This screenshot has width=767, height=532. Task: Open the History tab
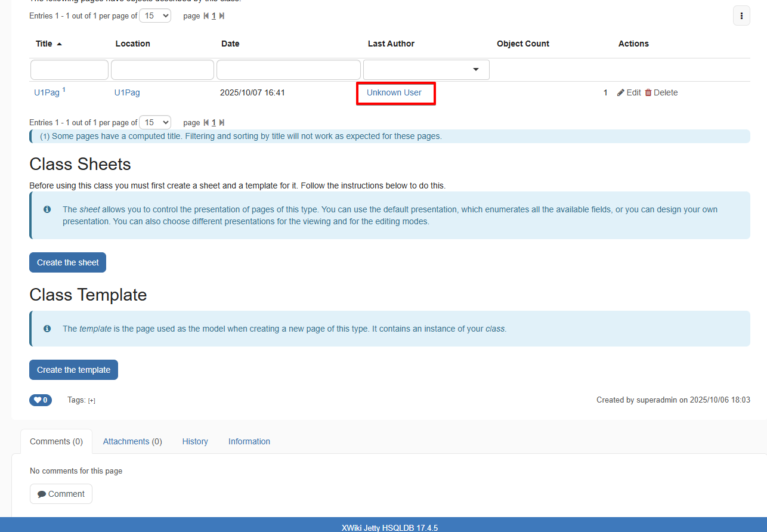coord(195,441)
